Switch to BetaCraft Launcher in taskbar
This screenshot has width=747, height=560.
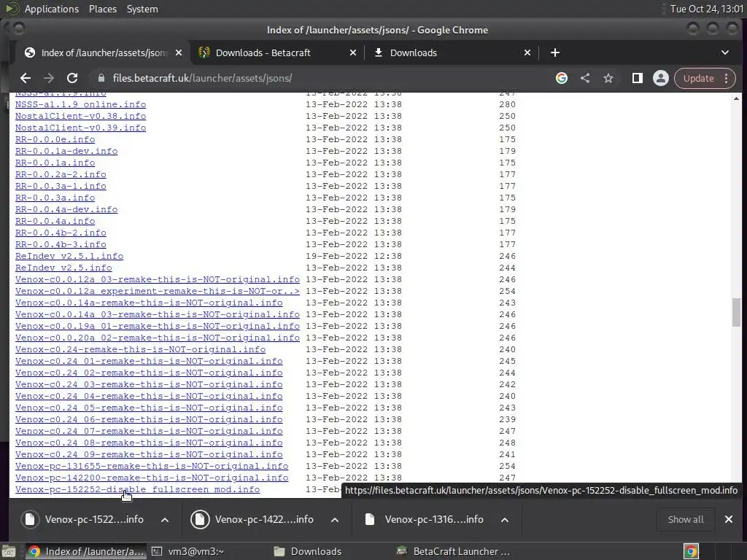(x=454, y=551)
